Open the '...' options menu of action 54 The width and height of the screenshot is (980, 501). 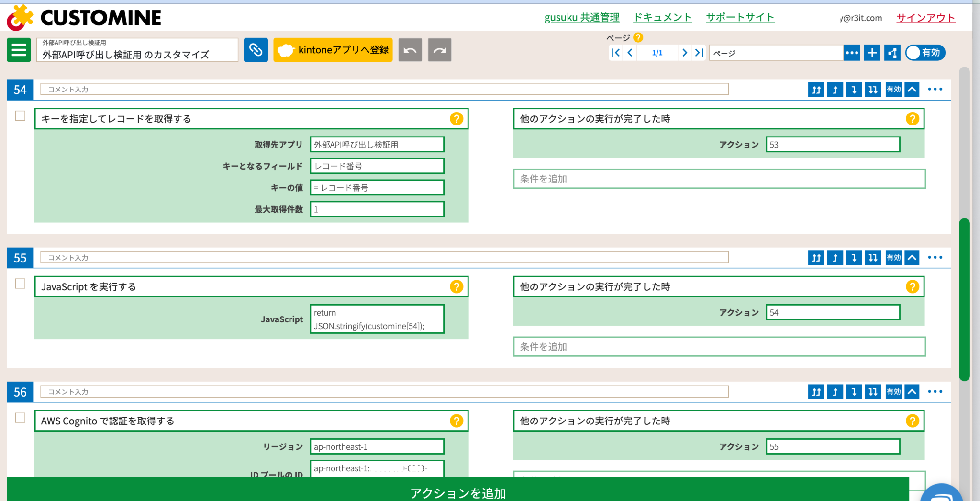934,89
